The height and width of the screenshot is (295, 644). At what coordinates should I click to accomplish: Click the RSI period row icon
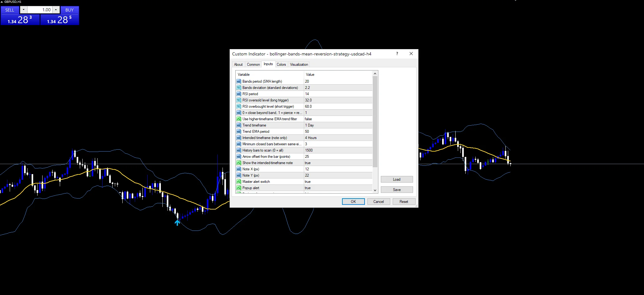238,94
